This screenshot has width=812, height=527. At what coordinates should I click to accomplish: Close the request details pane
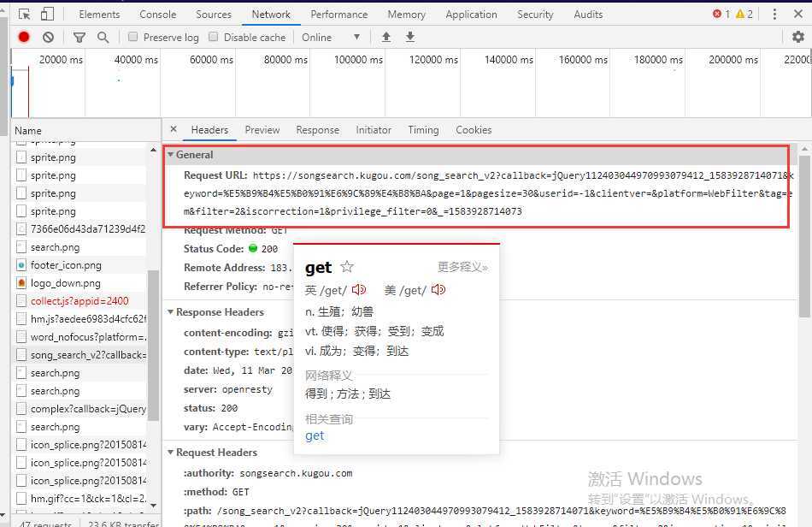(x=174, y=129)
